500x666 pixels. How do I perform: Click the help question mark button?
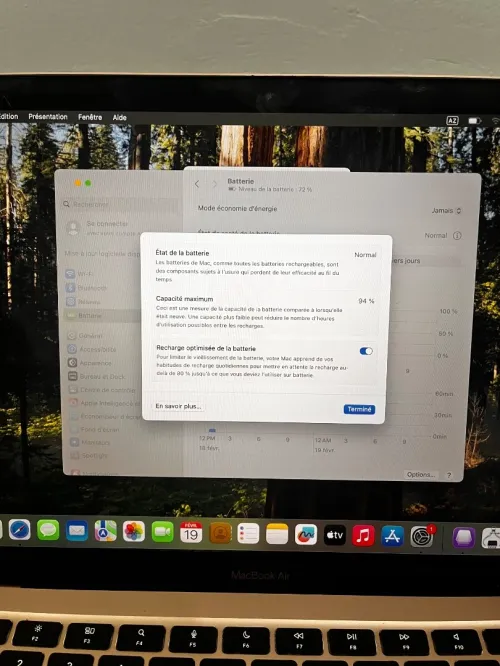click(x=449, y=475)
